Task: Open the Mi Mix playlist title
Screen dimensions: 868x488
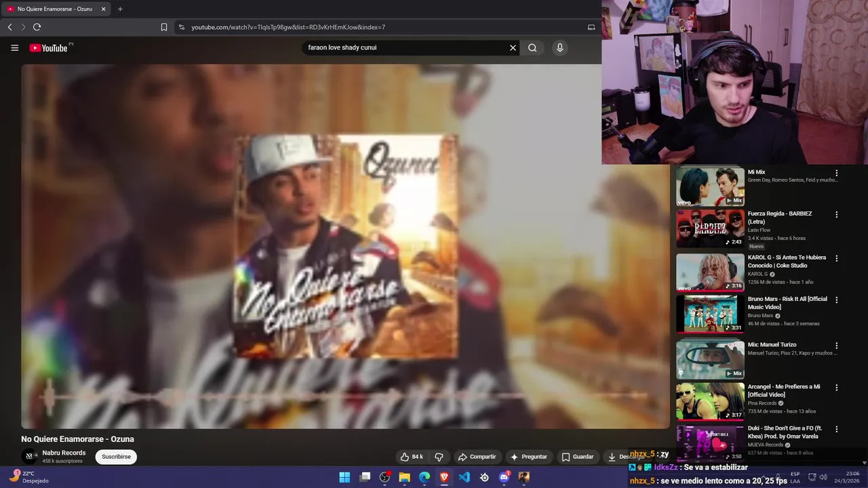Action: [x=756, y=172]
